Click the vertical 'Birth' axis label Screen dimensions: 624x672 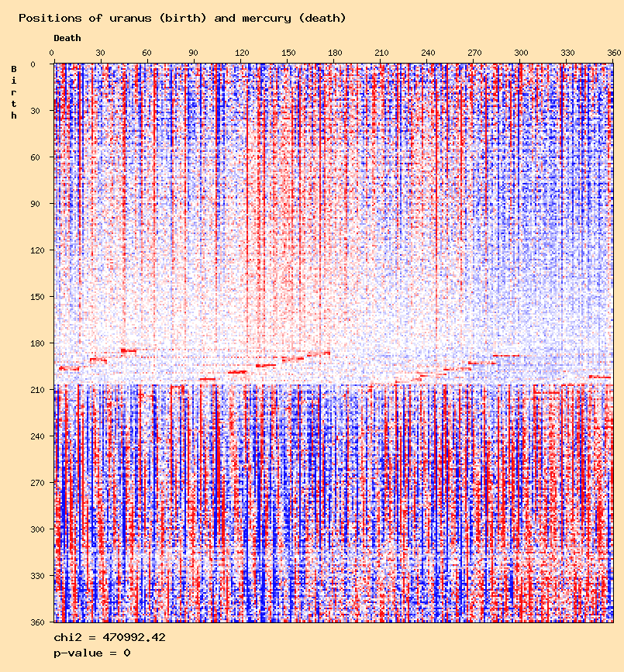pos(14,92)
